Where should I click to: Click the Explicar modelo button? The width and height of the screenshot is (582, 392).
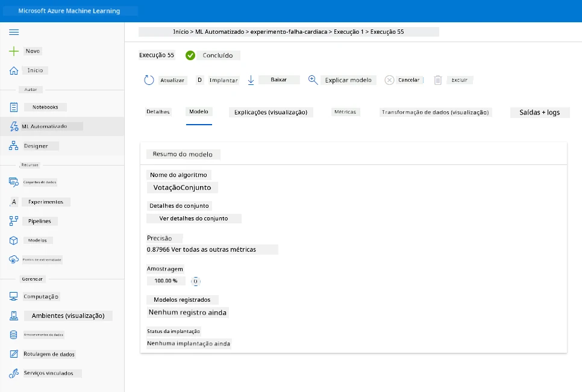tap(348, 80)
